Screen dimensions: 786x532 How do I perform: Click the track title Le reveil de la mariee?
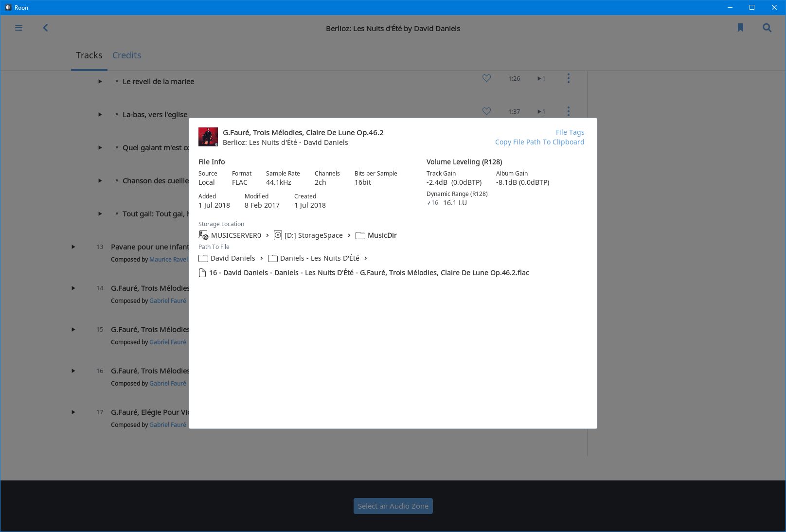[x=159, y=82]
